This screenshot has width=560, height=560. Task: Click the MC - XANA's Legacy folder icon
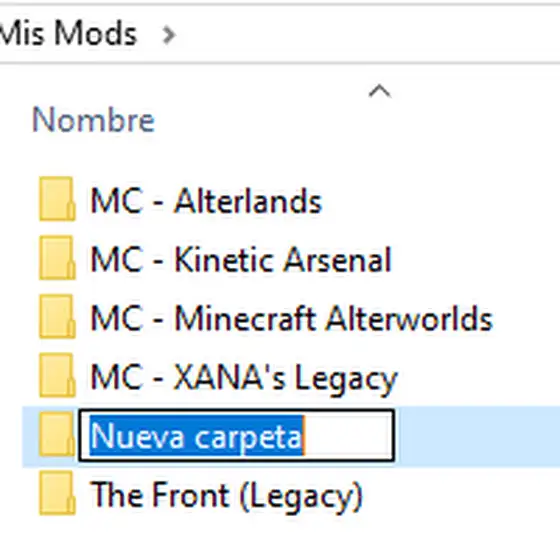(57, 375)
